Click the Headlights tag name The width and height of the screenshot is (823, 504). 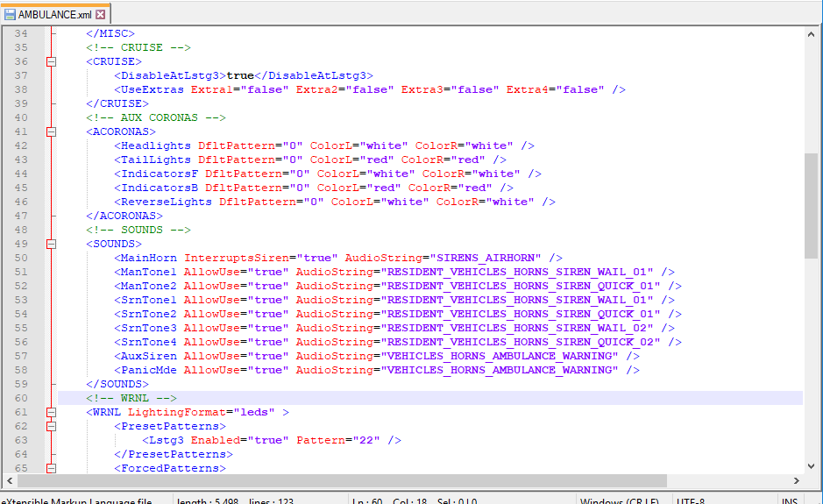(156, 146)
